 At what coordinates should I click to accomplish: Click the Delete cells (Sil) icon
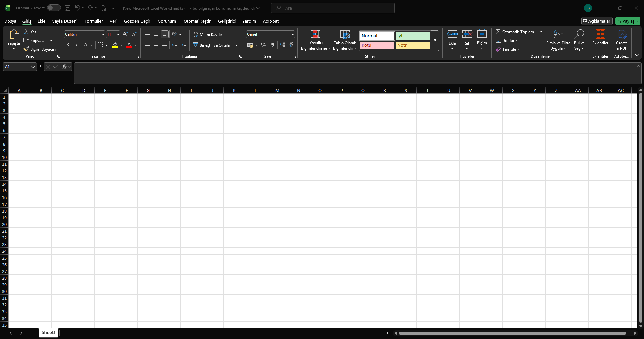[467, 34]
